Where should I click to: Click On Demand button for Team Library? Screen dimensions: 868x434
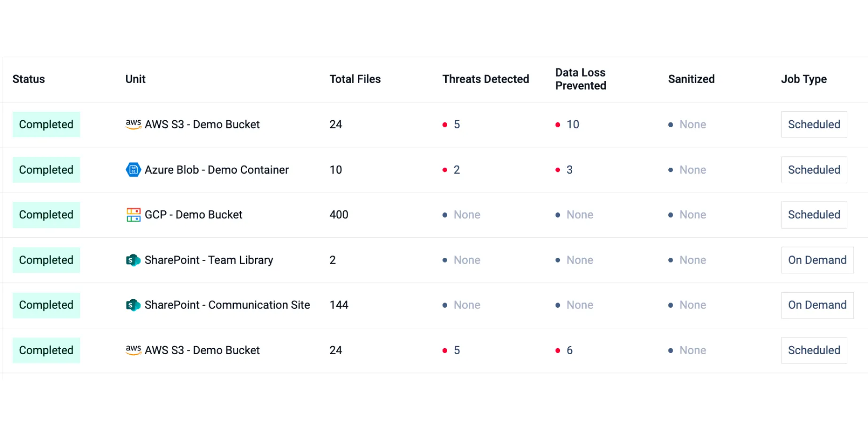[x=817, y=260]
